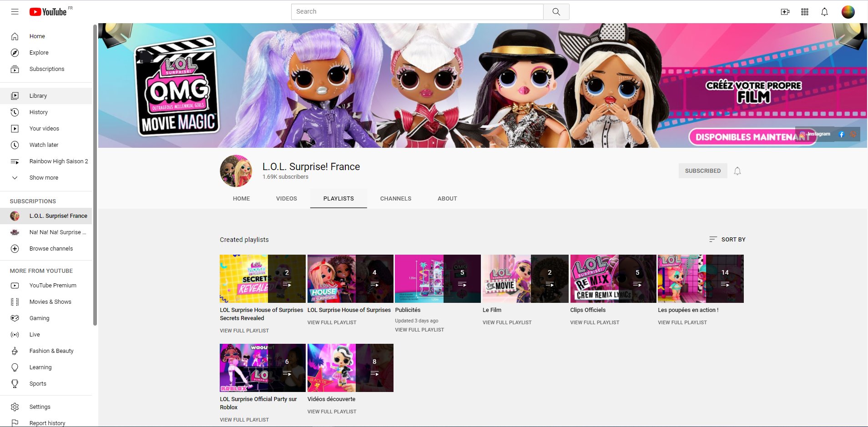
Task: Open the create video icon
Action: (x=785, y=12)
